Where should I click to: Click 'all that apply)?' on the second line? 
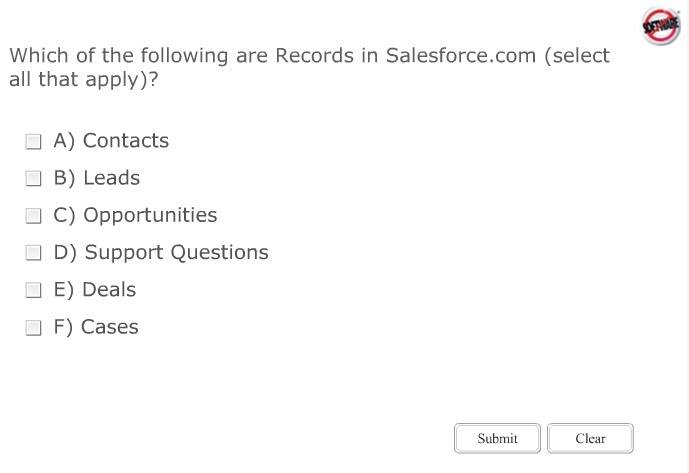click(84, 79)
